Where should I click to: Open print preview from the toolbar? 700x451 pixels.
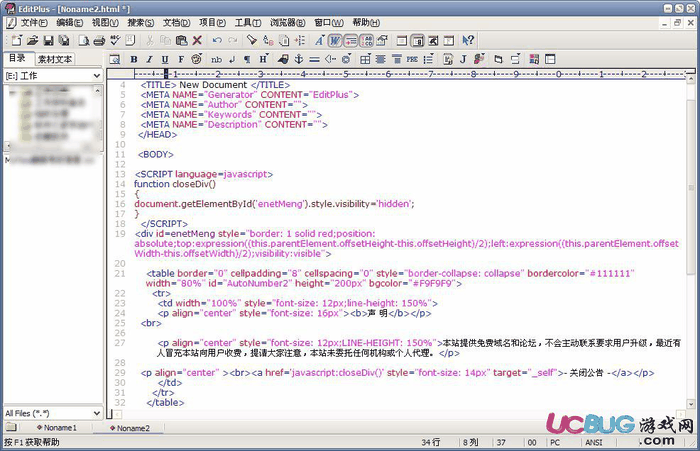coord(83,41)
